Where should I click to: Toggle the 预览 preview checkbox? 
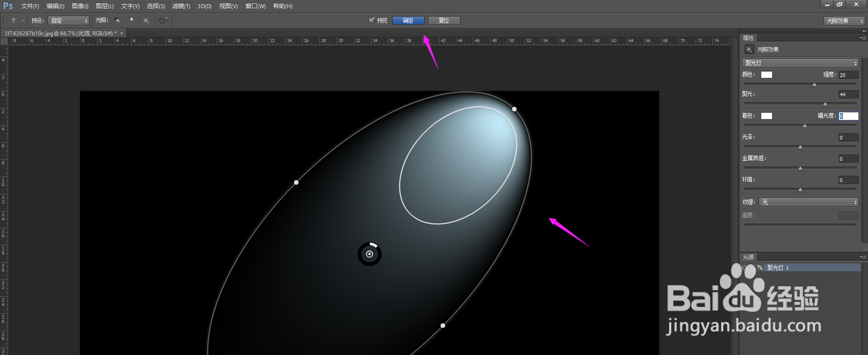[x=372, y=20]
